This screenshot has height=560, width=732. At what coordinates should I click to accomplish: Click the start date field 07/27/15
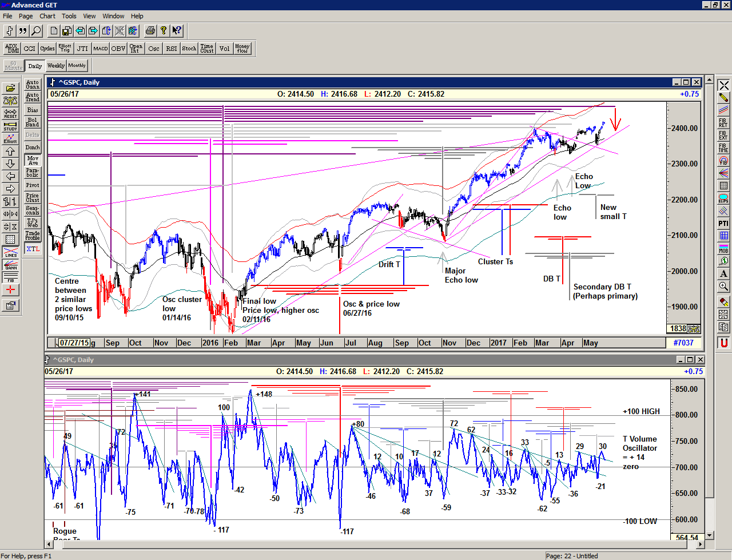(x=74, y=343)
